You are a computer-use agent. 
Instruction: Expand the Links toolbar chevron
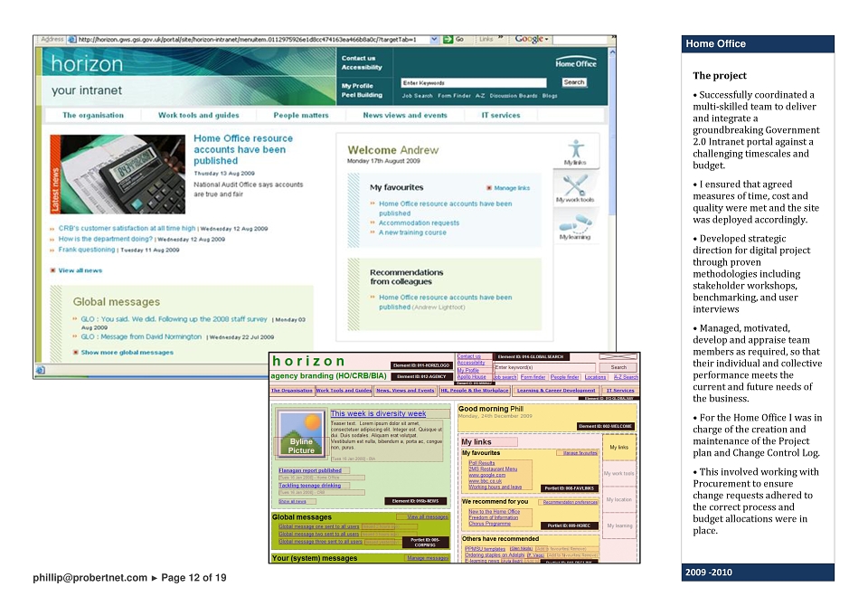[x=501, y=39]
